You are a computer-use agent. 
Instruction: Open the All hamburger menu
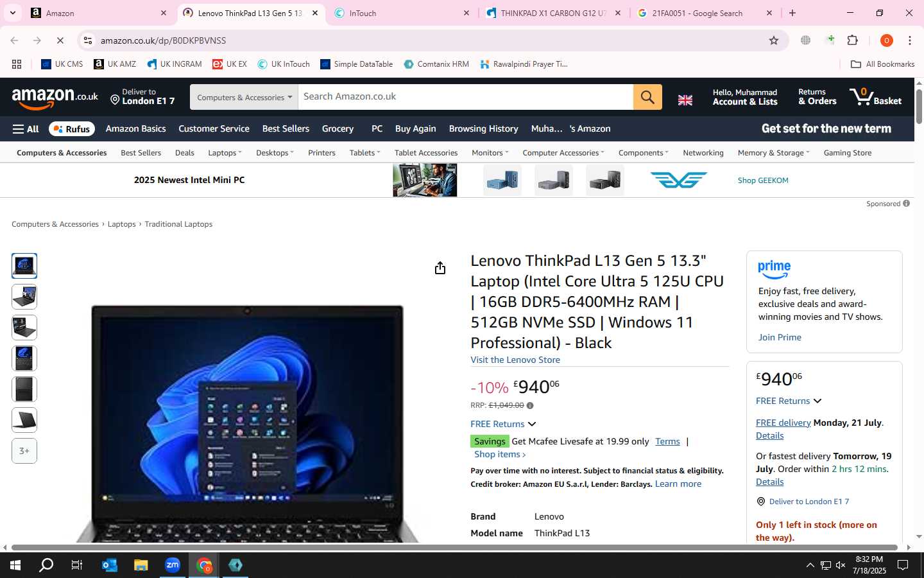[26, 129]
